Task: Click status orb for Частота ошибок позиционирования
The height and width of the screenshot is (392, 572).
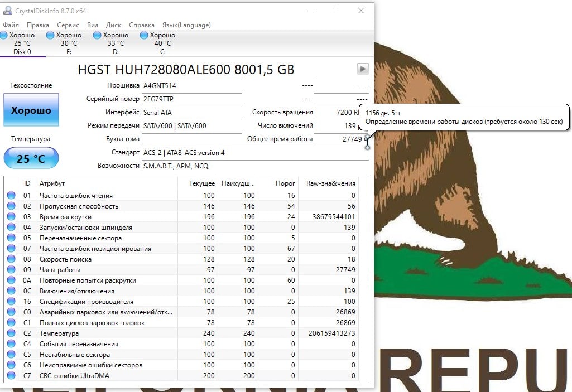Action: click(x=11, y=248)
